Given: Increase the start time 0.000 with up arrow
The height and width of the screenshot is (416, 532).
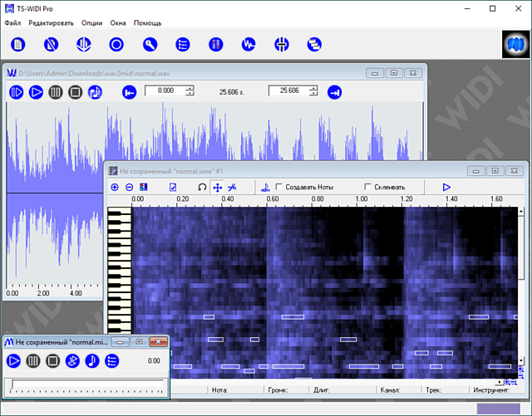Looking at the screenshot, I should [x=190, y=88].
